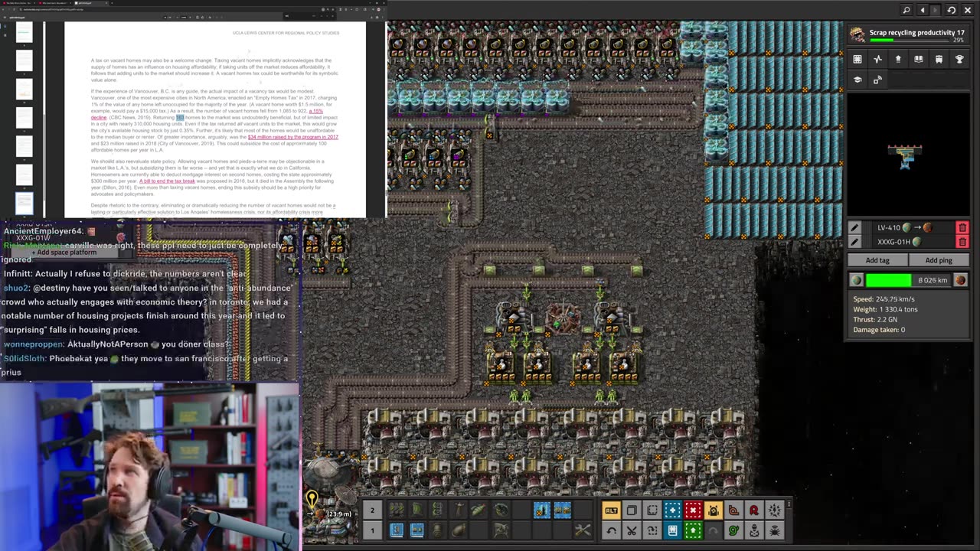
Task: Toggle ALT mode button
Action: (x=611, y=510)
